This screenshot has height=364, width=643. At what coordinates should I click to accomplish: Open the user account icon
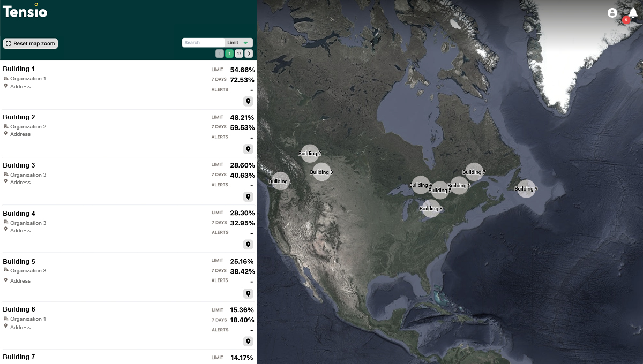point(612,12)
